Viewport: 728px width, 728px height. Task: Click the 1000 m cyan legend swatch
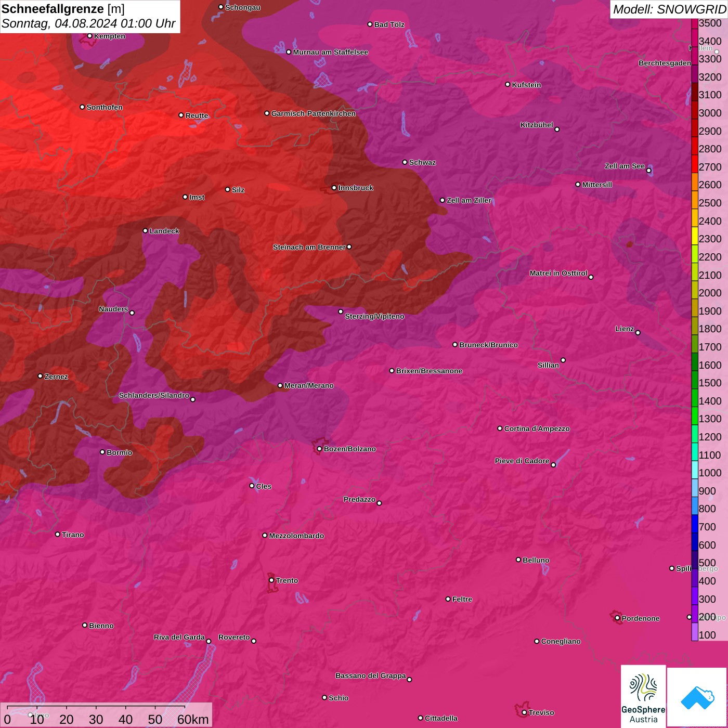(695, 469)
